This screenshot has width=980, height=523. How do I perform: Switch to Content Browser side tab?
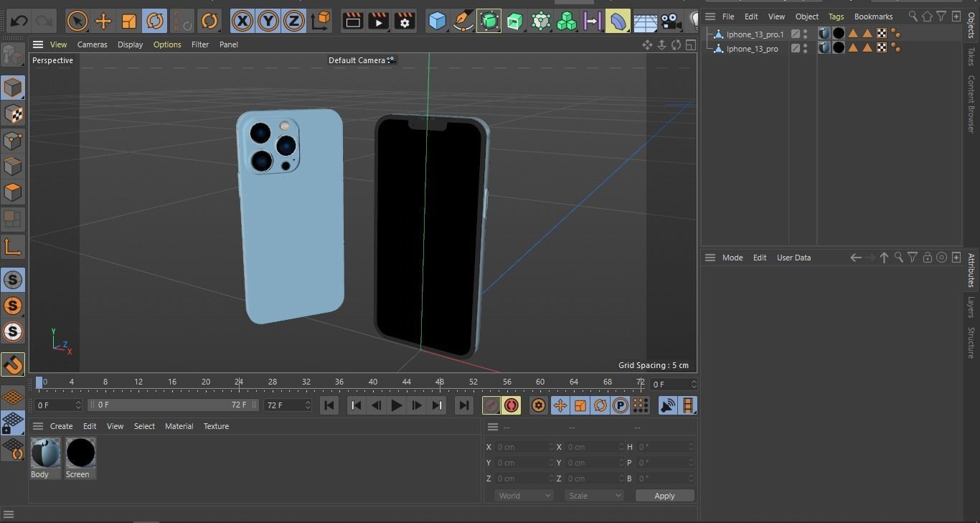click(x=971, y=104)
